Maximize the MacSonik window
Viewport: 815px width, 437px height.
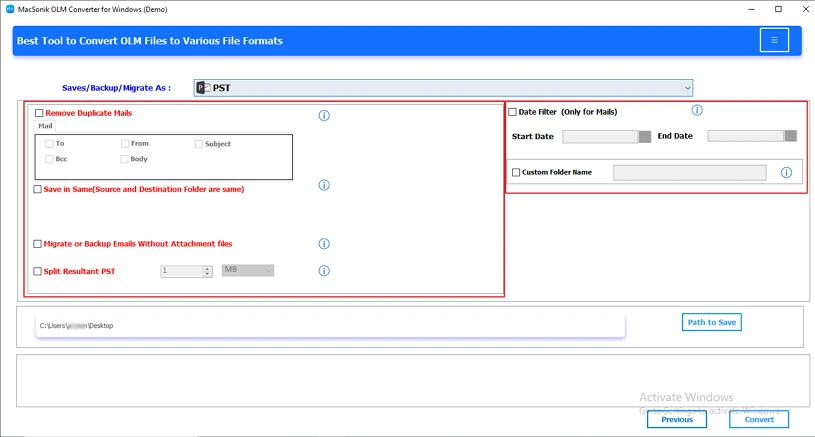coord(778,9)
